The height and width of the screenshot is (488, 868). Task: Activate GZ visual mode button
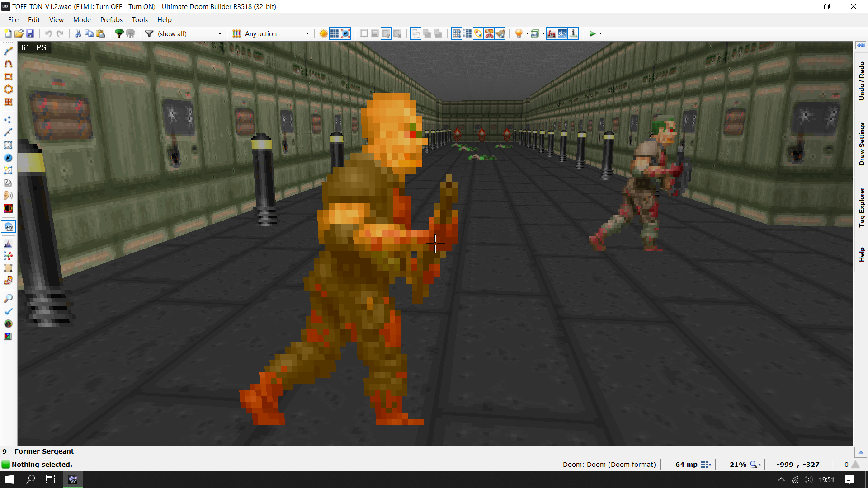pos(8,226)
